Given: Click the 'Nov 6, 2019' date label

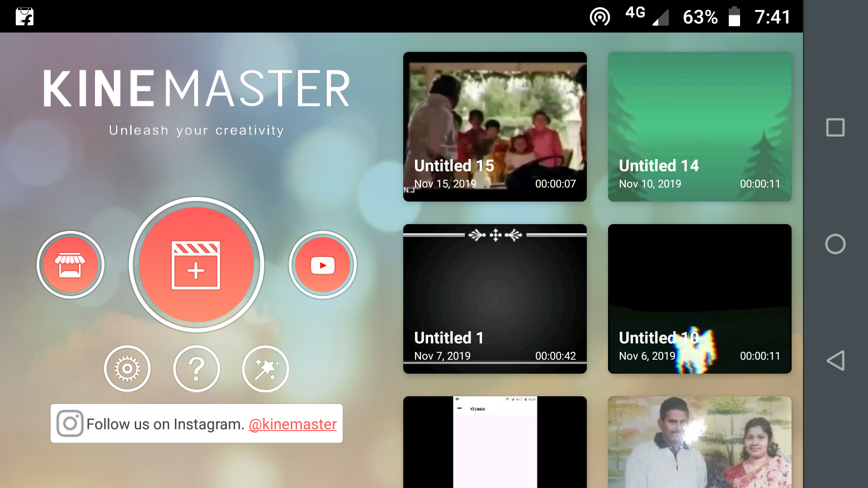Looking at the screenshot, I should coord(647,356).
